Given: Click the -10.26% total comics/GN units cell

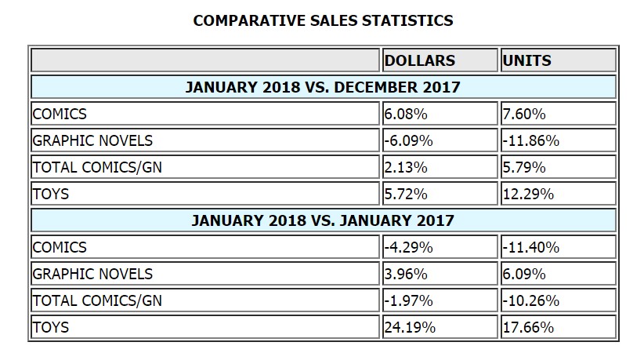Looking at the screenshot, I should [558, 300].
